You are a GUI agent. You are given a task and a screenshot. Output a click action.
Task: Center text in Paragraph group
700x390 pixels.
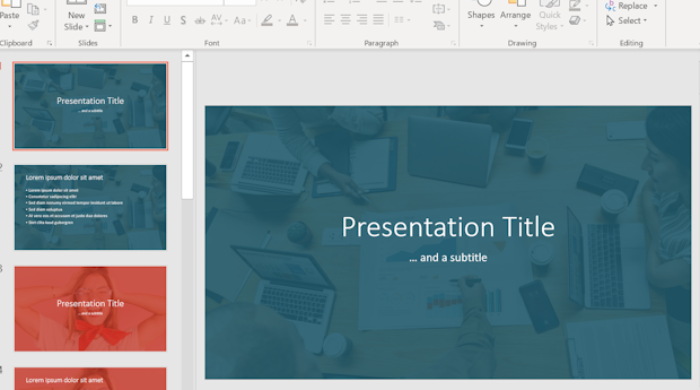(x=346, y=20)
